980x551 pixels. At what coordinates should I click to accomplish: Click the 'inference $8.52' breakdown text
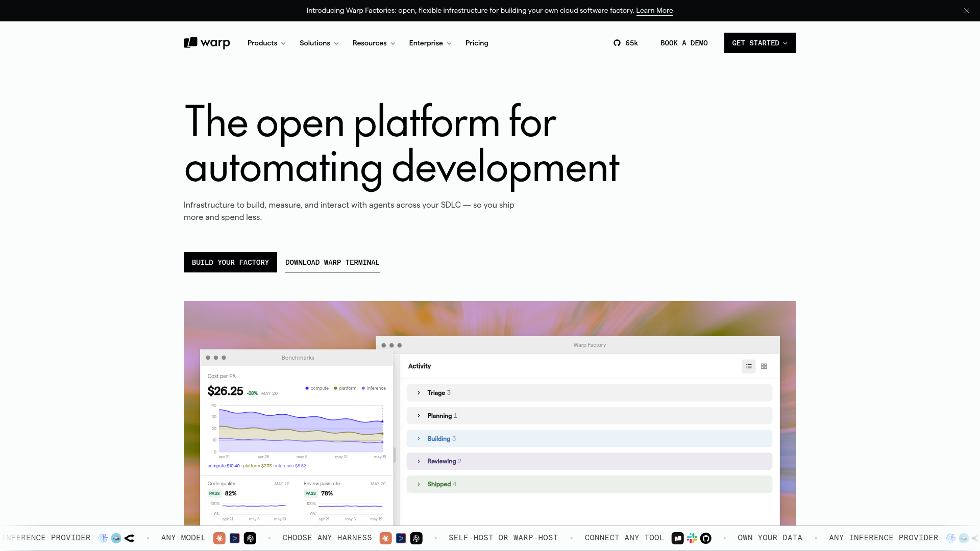(290, 466)
